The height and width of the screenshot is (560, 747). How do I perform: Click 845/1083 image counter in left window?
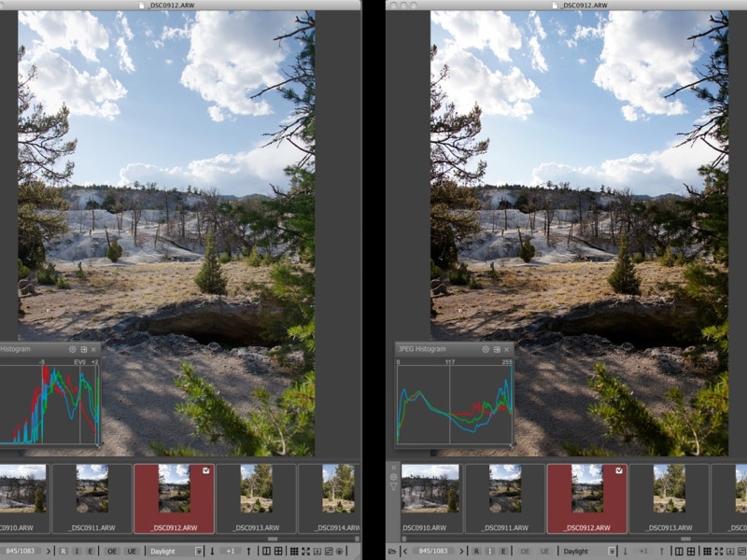click(20, 551)
